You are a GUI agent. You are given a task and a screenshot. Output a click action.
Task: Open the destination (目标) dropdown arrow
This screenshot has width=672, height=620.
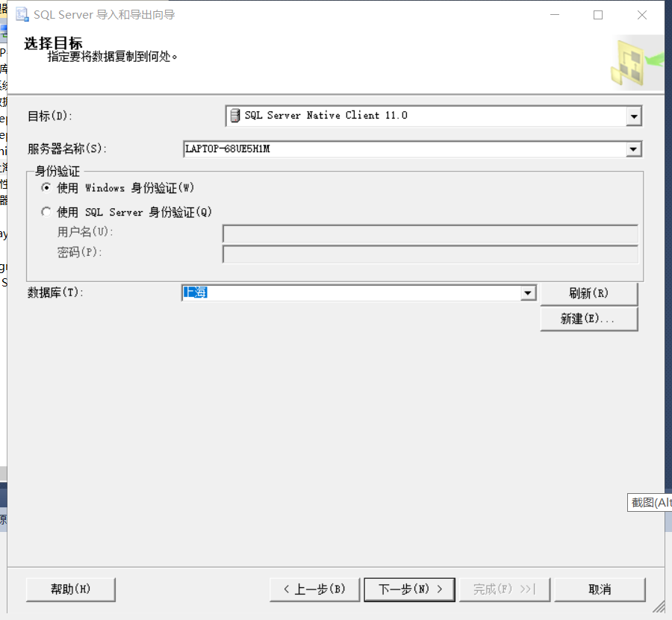pyautogui.click(x=633, y=116)
